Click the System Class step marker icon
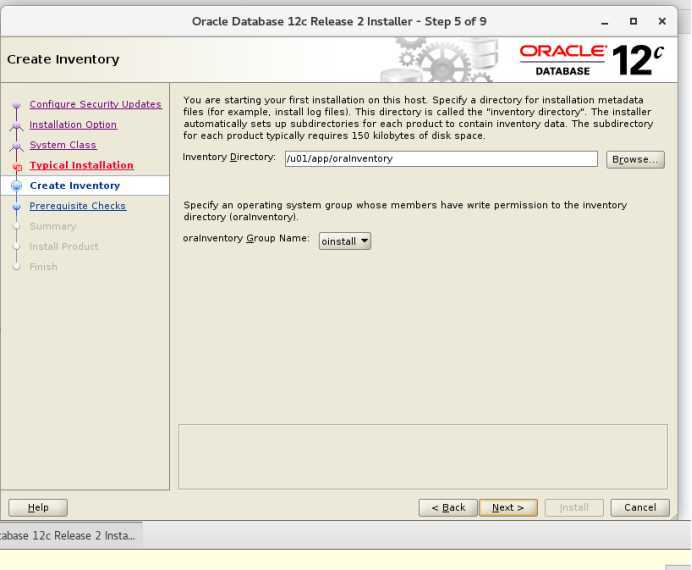 (x=17, y=146)
